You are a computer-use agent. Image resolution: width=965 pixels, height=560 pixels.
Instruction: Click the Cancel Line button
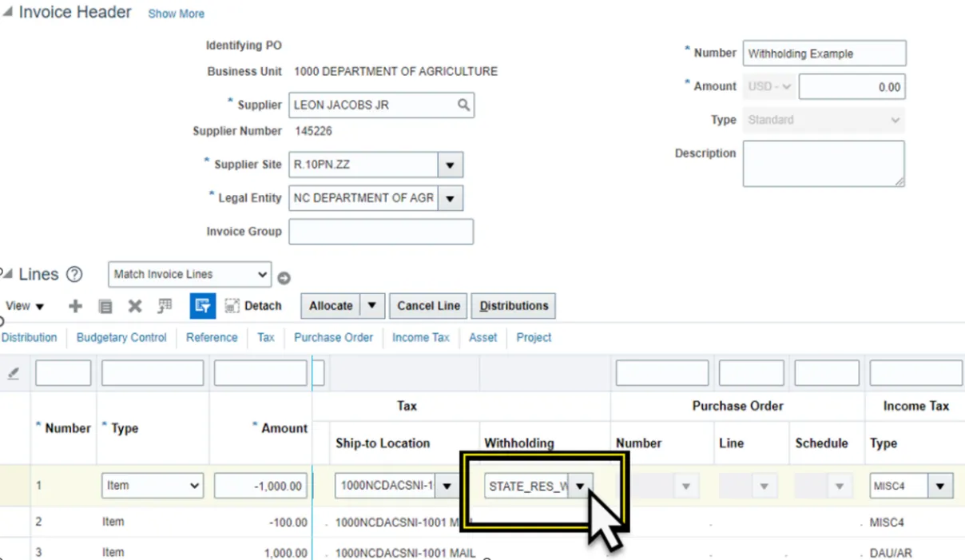[x=429, y=306]
